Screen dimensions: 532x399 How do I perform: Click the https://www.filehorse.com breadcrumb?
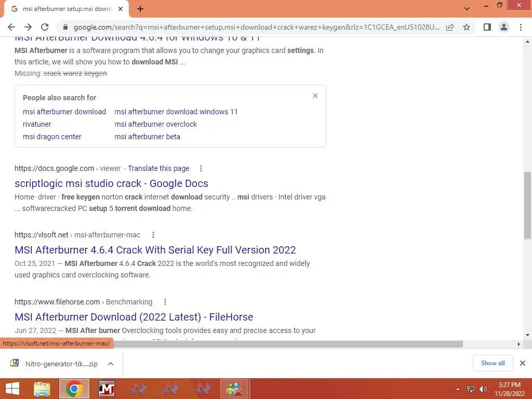(57, 302)
